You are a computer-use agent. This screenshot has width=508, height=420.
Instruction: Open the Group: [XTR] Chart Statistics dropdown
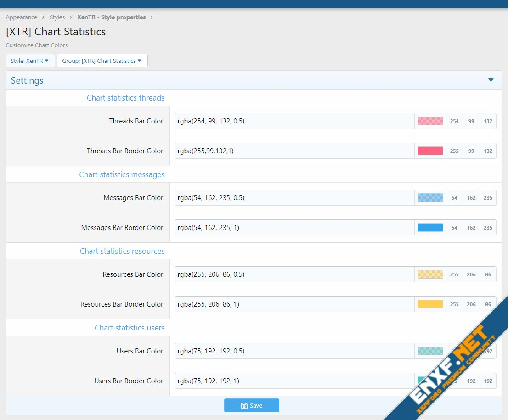click(102, 61)
